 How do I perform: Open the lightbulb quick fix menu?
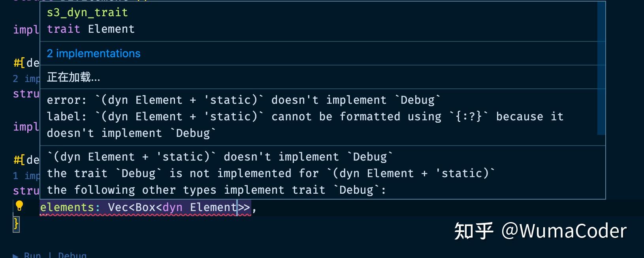(x=19, y=206)
